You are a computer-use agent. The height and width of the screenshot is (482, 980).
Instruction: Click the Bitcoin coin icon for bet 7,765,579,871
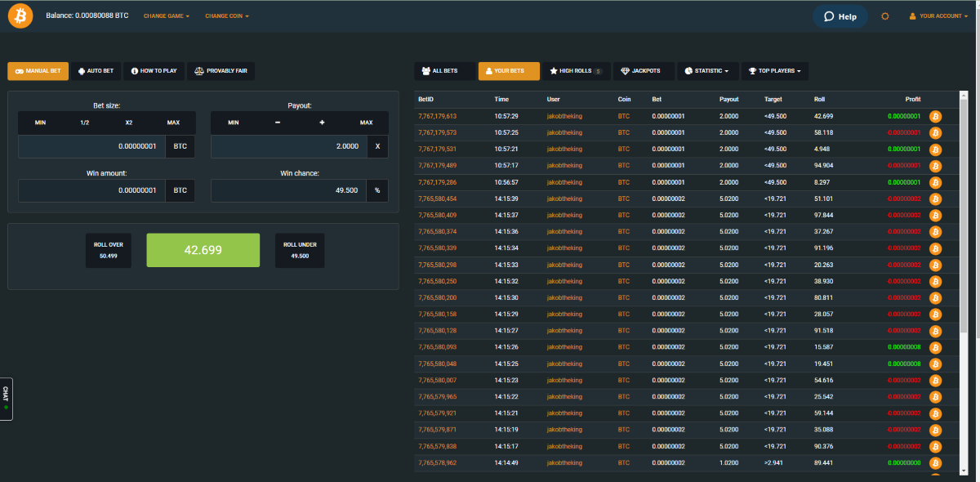pos(936,430)
